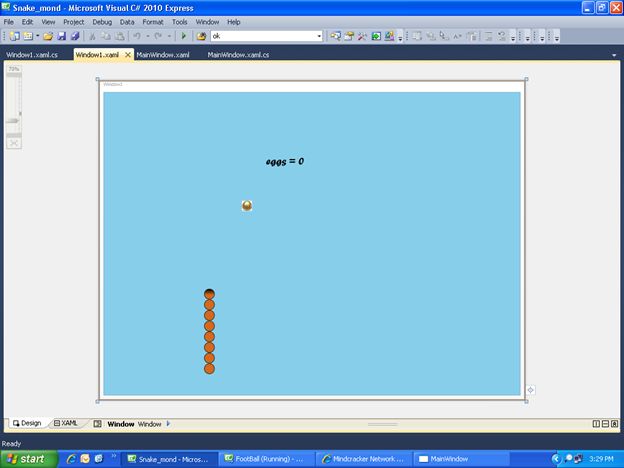Click the document outline icon beside XAML tab

[x=98, y=424]
